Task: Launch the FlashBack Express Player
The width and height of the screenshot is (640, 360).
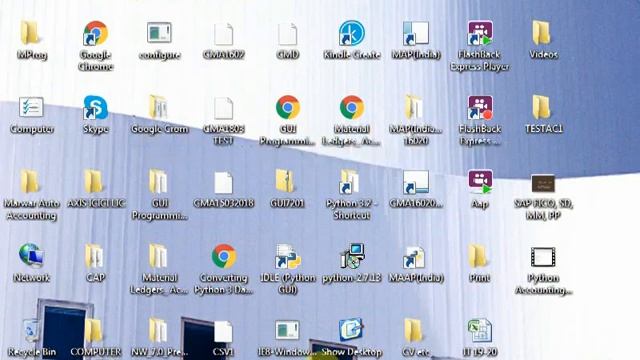Action: coord(480,33)
